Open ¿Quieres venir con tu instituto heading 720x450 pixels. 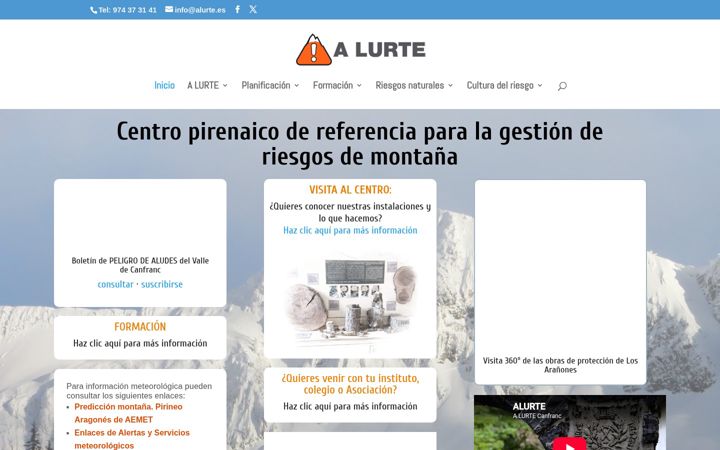pyautogui.click(x=350, y=384)
